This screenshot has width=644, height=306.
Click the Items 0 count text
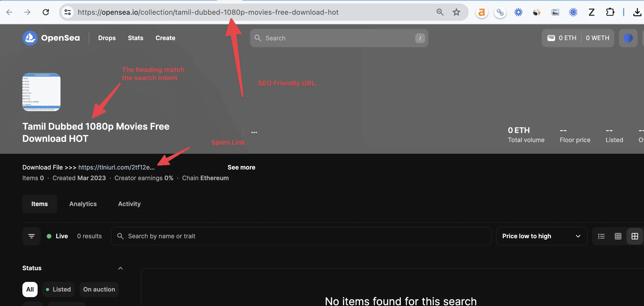(x=33, y=178)
